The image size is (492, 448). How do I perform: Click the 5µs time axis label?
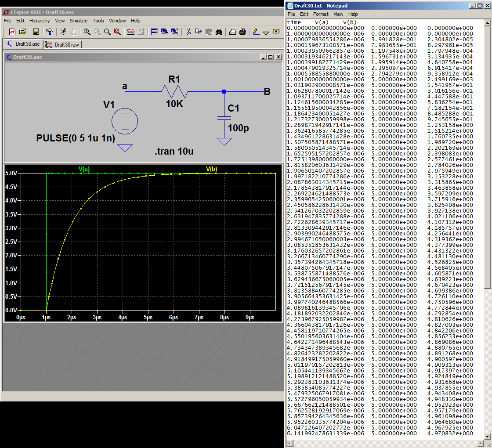tap(148, 318)
